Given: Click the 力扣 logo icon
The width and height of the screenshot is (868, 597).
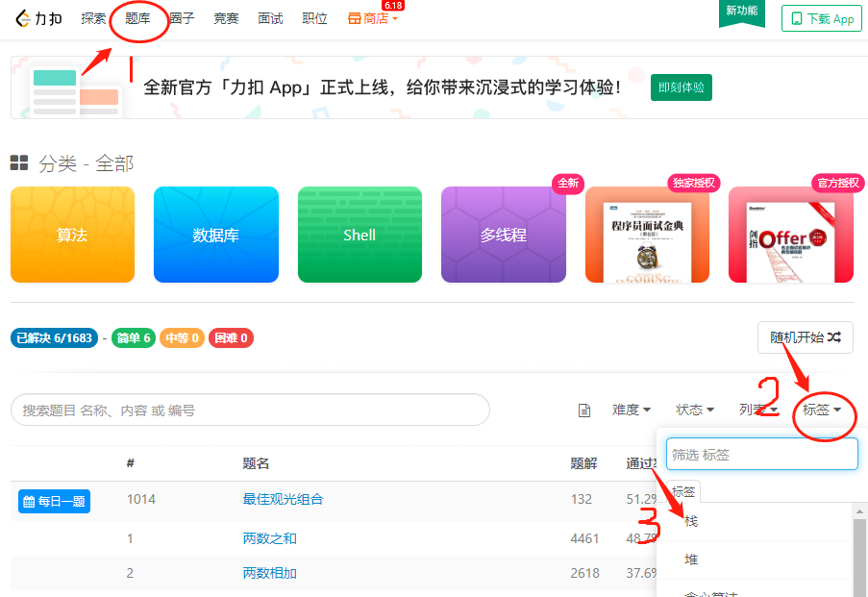Looking at the screenshot, I should (x=21, y=17).
